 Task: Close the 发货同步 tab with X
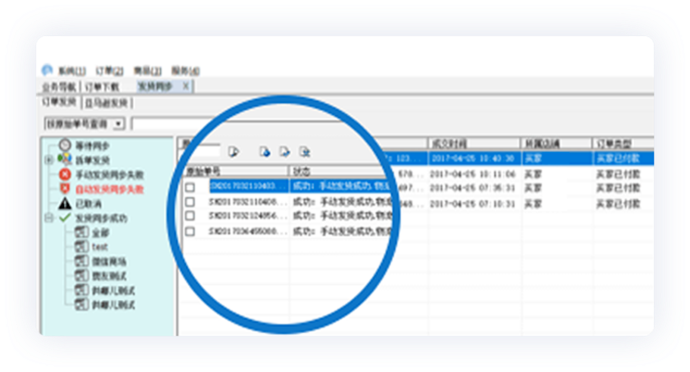[x=186, y=86]
